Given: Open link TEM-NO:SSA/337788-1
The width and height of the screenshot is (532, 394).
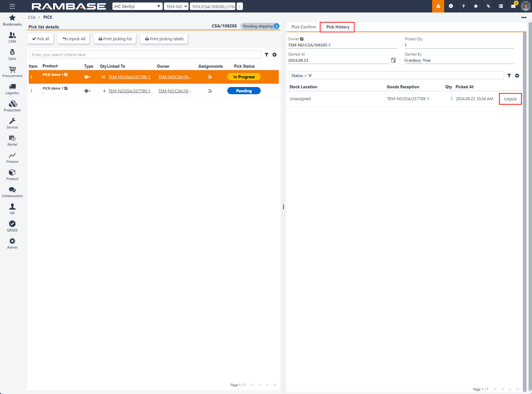Looking at the screenshot, I should [x=129, y=77].
